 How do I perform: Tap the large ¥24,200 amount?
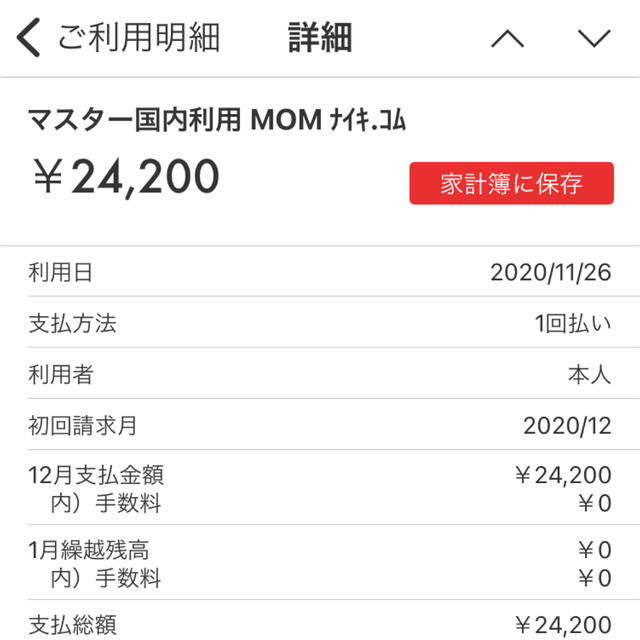click(127, 178)
